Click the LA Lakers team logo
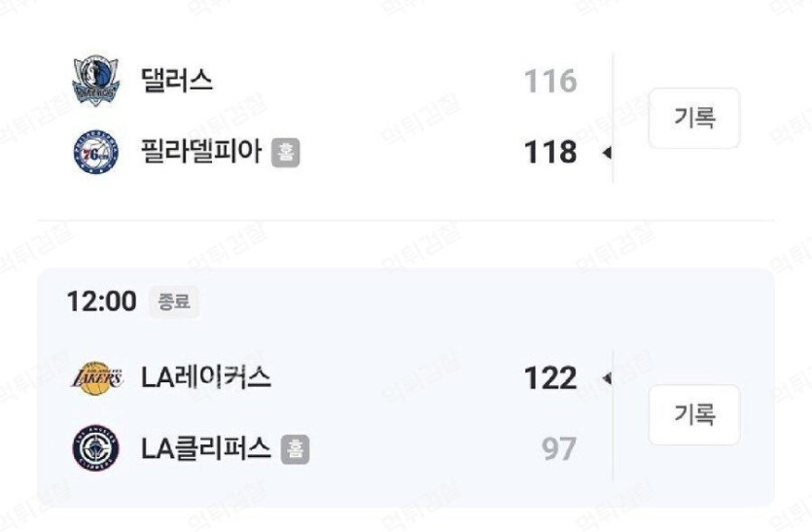Screen dimensions: 812x532 (x=97, y=377)
